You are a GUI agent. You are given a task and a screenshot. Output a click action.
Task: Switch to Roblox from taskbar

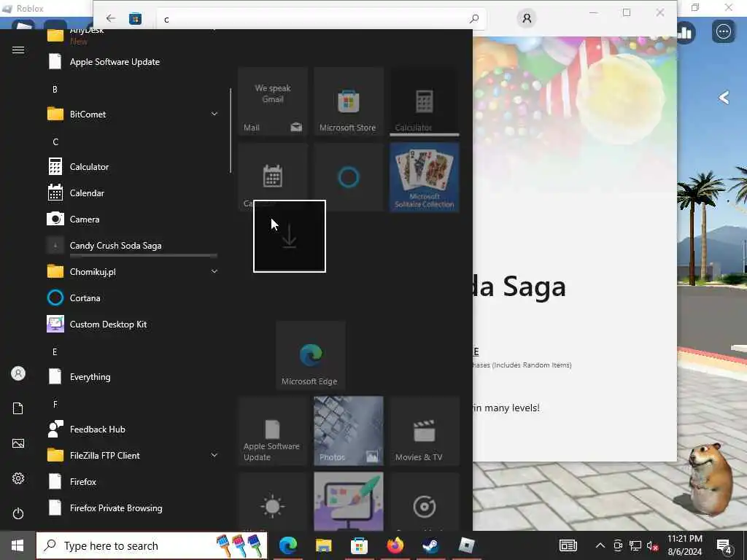pyautogui.click(x=466, y=545)
